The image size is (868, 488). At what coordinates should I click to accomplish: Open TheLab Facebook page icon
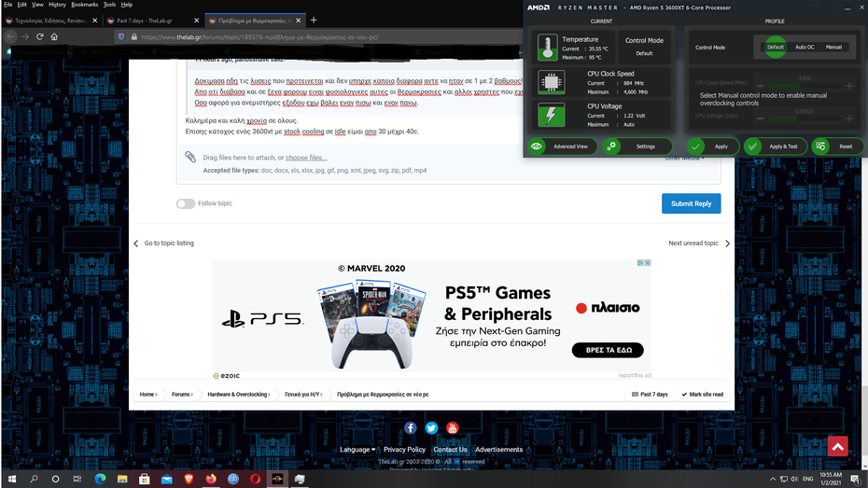click(x=410, y=427)
